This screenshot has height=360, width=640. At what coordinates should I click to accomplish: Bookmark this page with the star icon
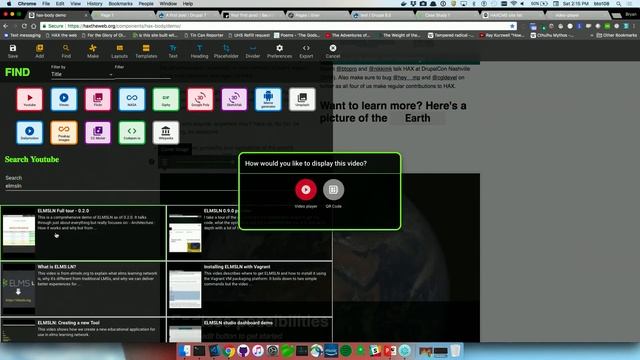coord(512,26)
